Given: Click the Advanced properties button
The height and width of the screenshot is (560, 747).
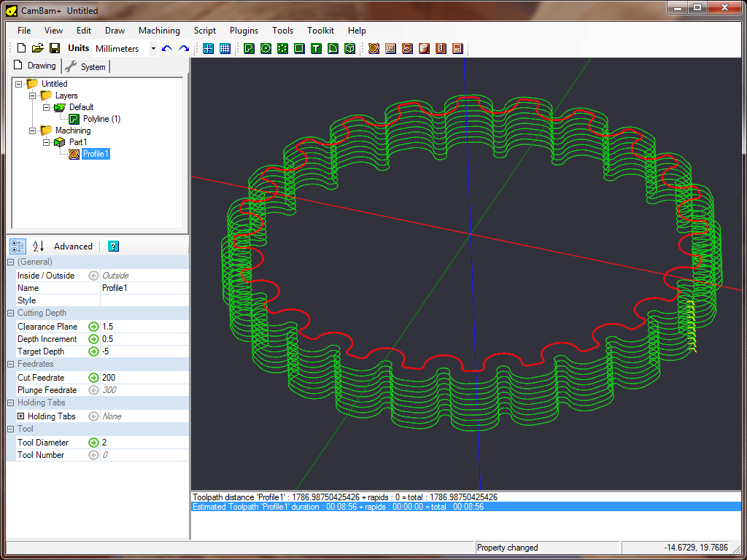Looking at the screenshot, I should point(73,246).
